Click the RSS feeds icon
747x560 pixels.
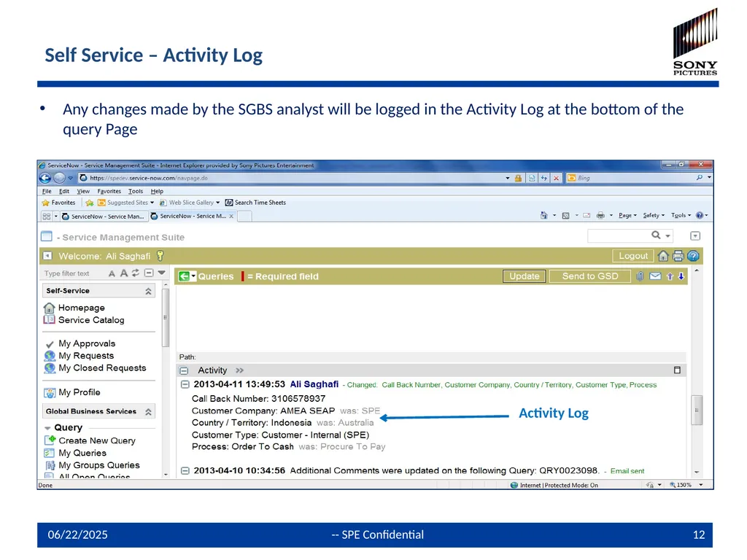[565, 216]
